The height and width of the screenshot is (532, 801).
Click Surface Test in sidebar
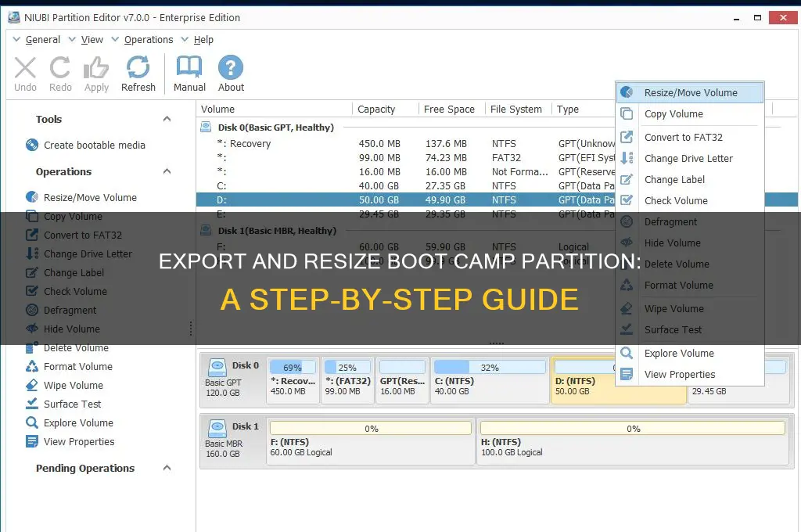pos(73,404)
